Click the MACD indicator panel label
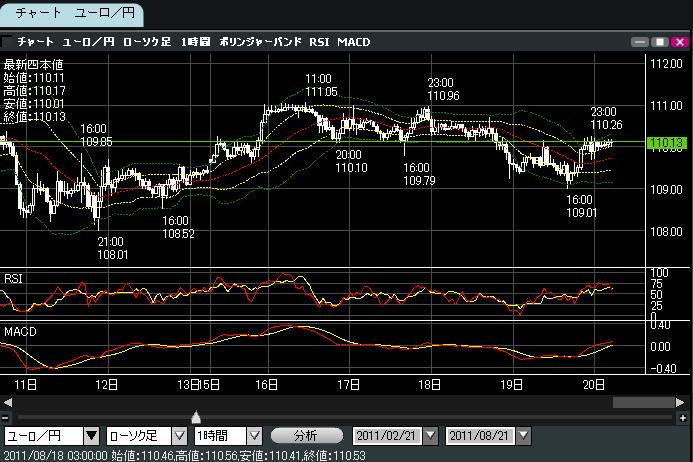Image resolution: width=693 pixels, height=462 pixels. tap(20, 329)
